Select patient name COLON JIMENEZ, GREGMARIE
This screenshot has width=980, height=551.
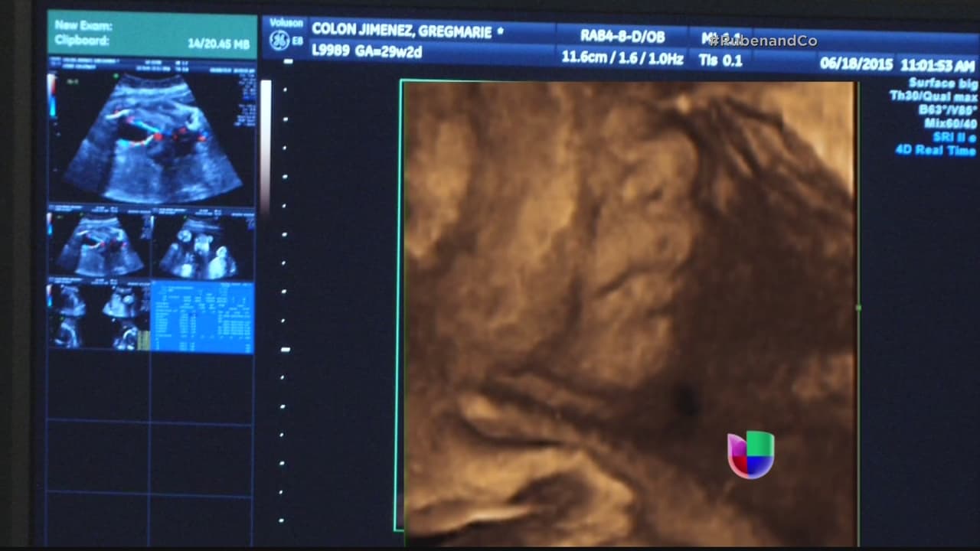pos(402,32)
